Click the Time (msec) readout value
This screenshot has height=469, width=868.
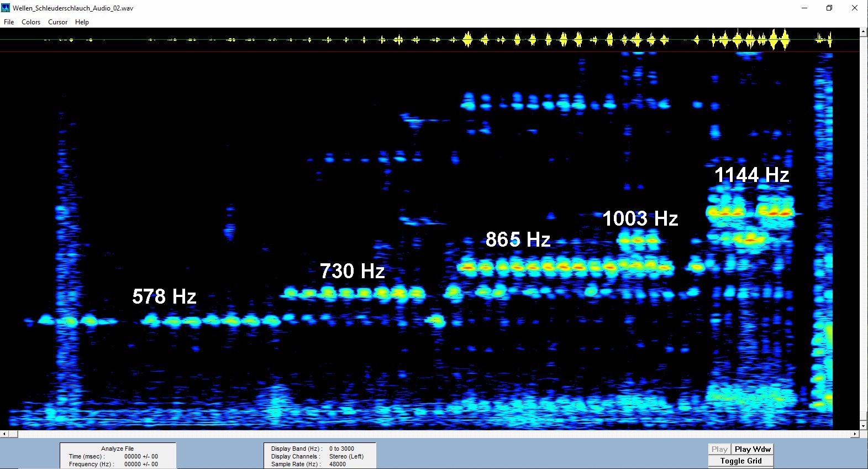pos(141,456)
